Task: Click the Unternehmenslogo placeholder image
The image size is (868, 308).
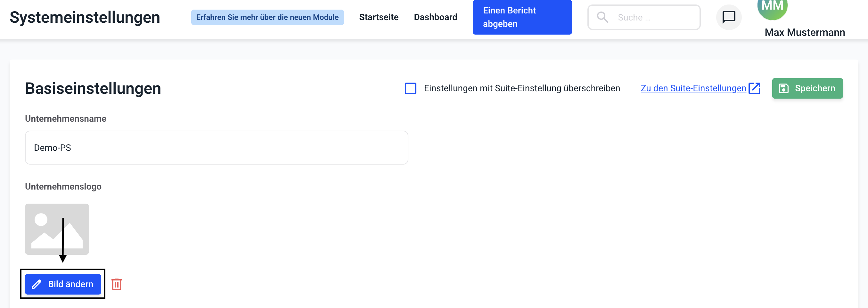Action: click(x=57, y=229)
